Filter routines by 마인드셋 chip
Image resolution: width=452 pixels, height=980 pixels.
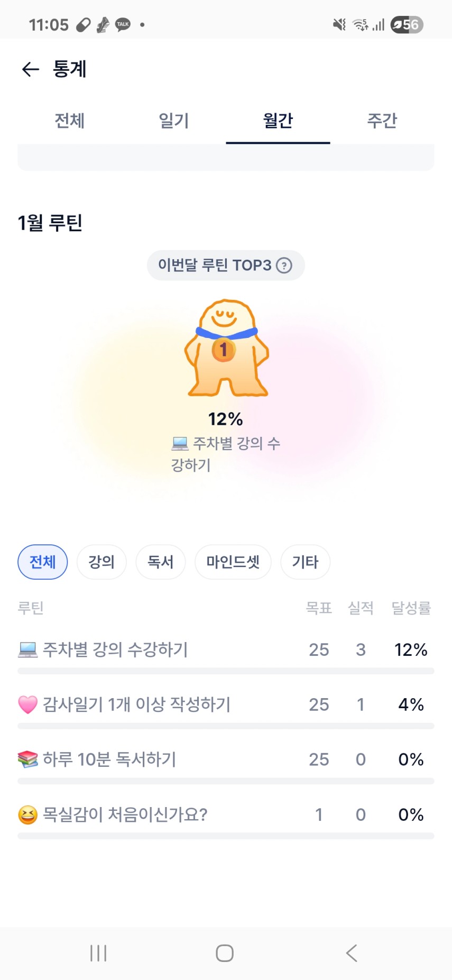[233, 562]
